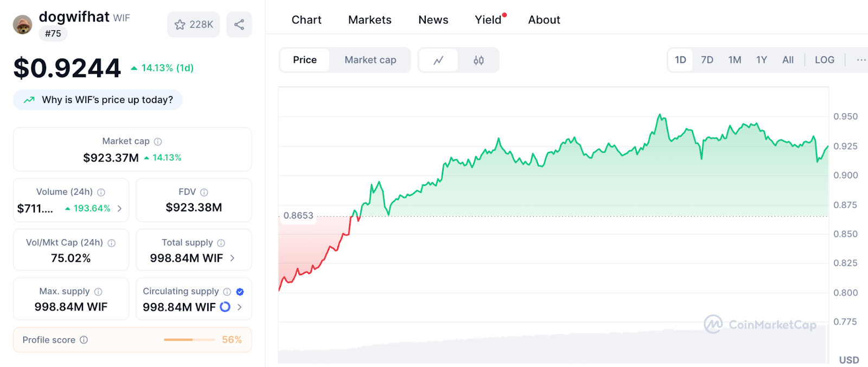Image resolution: width=868 pixels, height=367 pixels.
Task: Click the blue verified checkmark badge
Action: 240,292
